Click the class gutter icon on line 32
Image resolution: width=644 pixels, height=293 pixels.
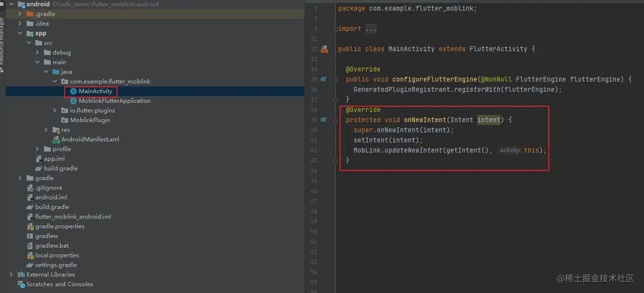pos(324,49)
